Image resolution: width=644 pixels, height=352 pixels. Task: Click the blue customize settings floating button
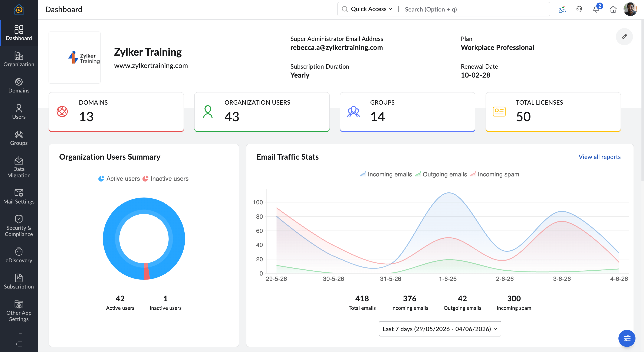click(x=627, y=339)
